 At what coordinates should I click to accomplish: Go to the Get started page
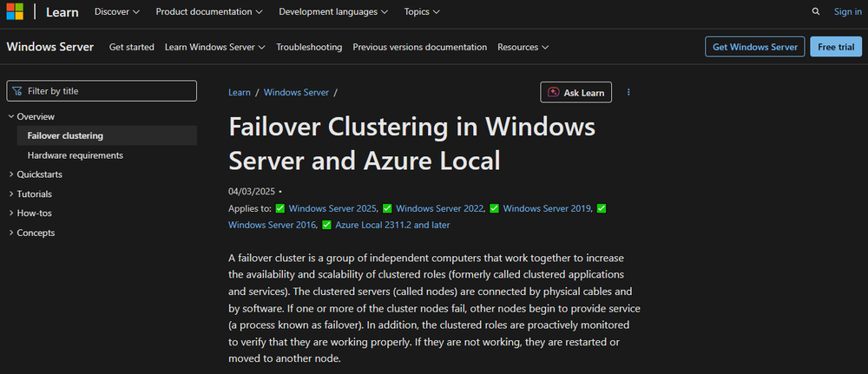tap(132, 47)
